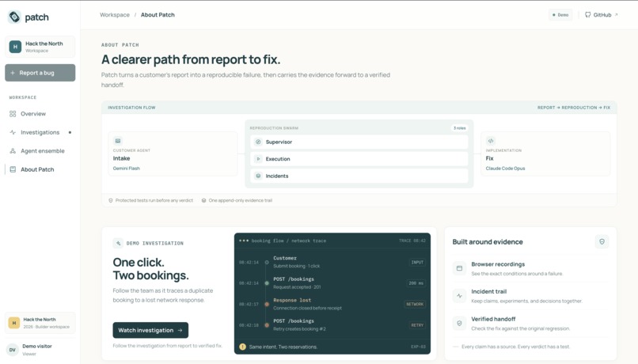
Task: Select the Browser recordings item
Action: (x=530, y=268)
